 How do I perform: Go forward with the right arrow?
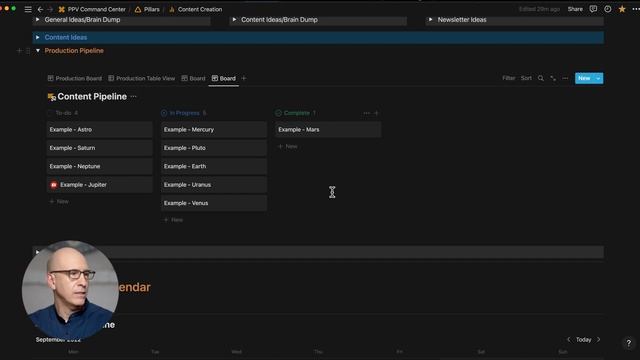[50, 9]
